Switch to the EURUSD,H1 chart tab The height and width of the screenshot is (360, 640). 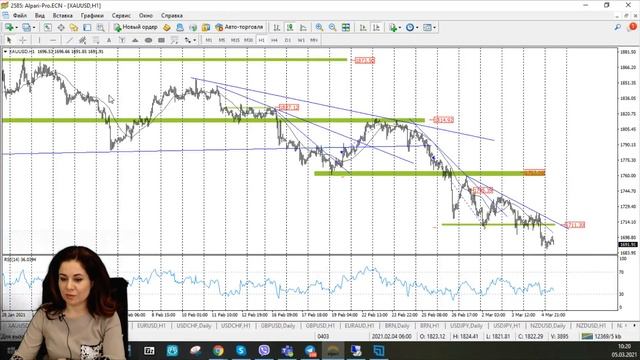pos(151,326)
